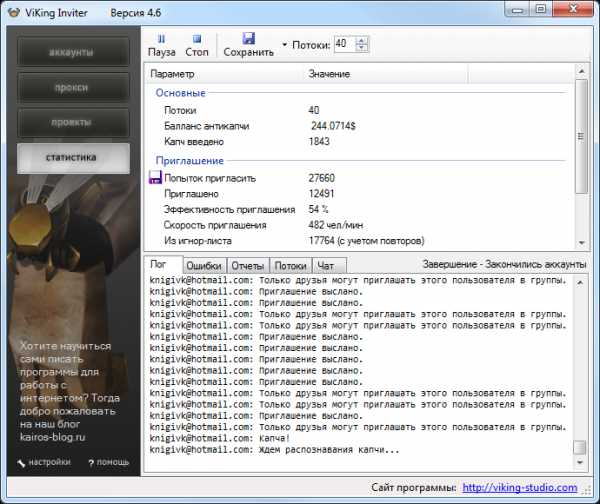Click the 244.0714$ balance value

click(333, 126)
